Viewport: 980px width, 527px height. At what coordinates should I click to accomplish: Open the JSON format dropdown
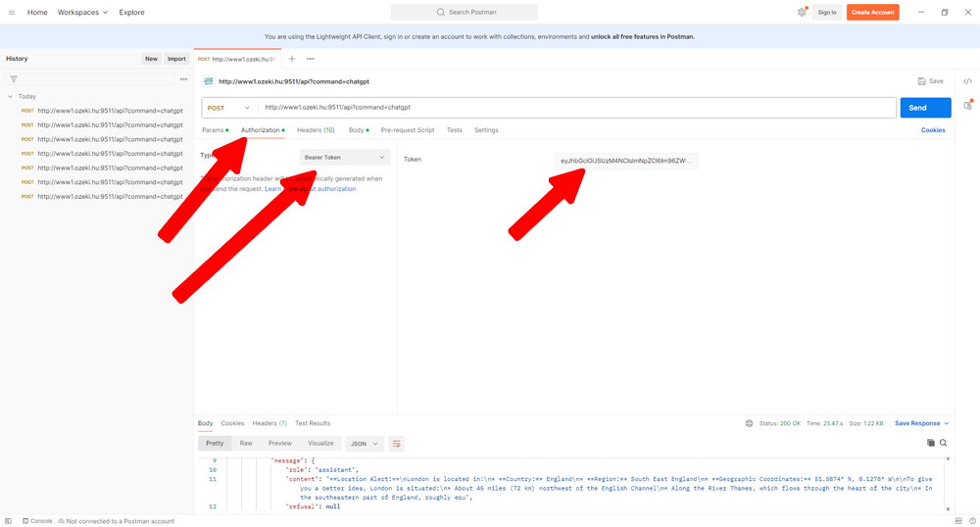pos(365,444)
